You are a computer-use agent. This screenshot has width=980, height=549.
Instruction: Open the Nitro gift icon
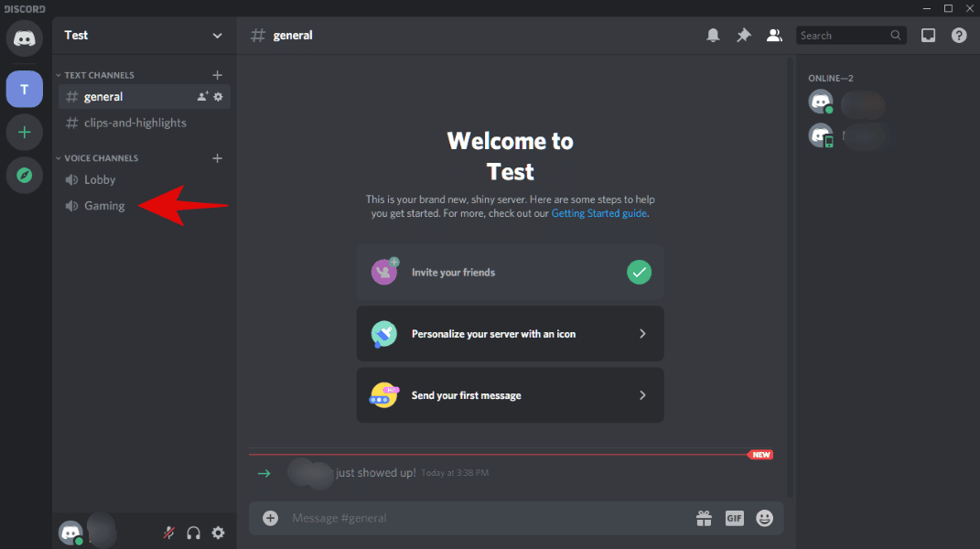[705, 518]
